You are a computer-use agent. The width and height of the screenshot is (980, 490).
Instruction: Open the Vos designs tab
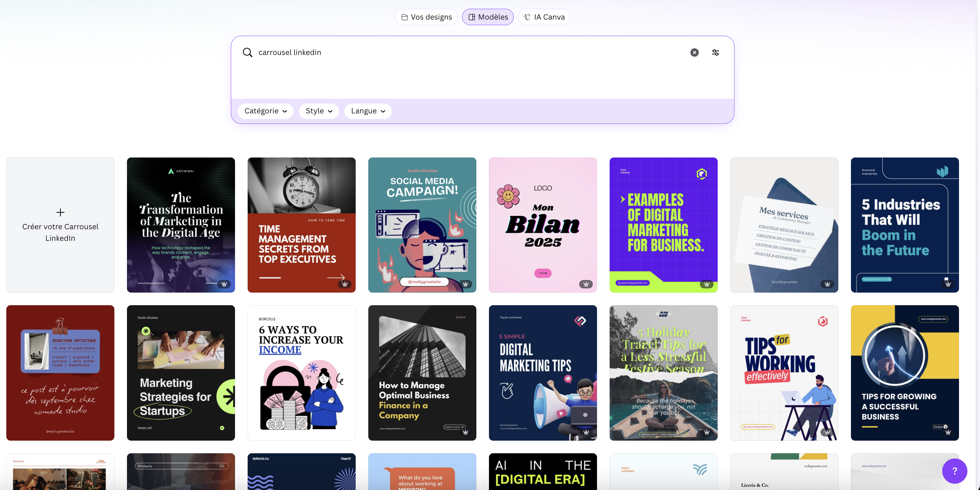[x=426, y=17]
